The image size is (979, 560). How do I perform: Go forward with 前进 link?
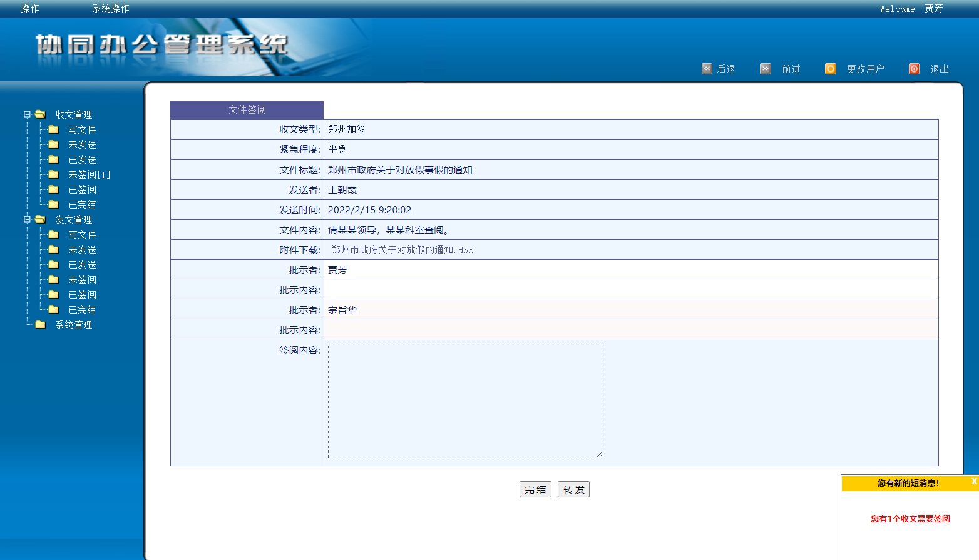click(791, 69)
